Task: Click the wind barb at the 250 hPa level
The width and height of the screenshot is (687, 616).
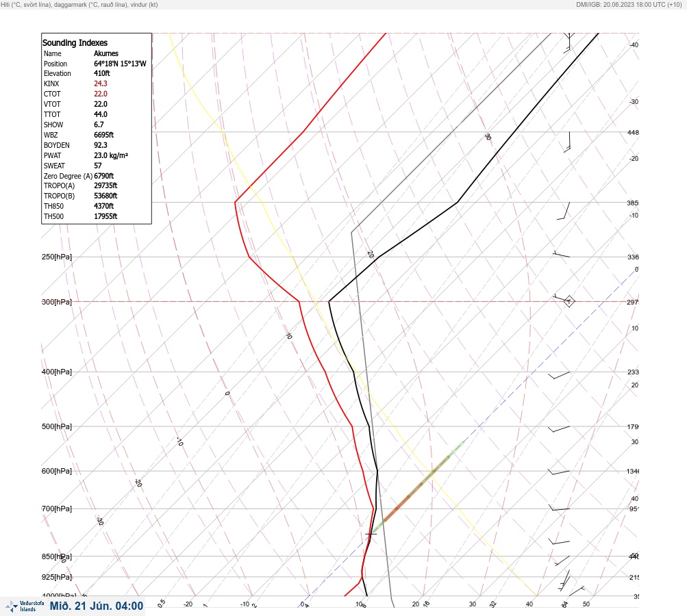Action: [561, 255]
